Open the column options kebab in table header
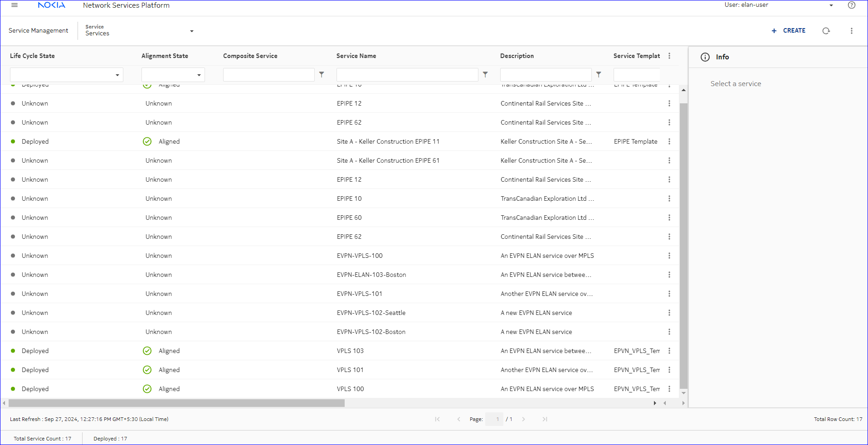Image resolution: width=868 pixels, height=445 pixels. click(669, 56)
